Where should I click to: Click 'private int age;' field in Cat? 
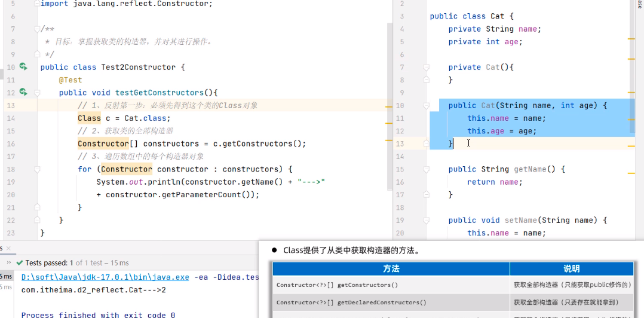pos(486,41)
